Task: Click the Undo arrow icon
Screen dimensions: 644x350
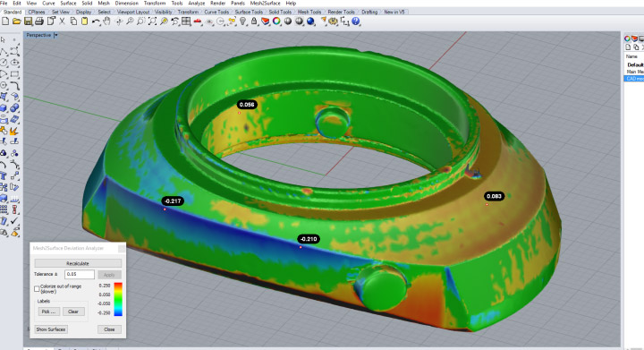Action: (x=96, y=21)
